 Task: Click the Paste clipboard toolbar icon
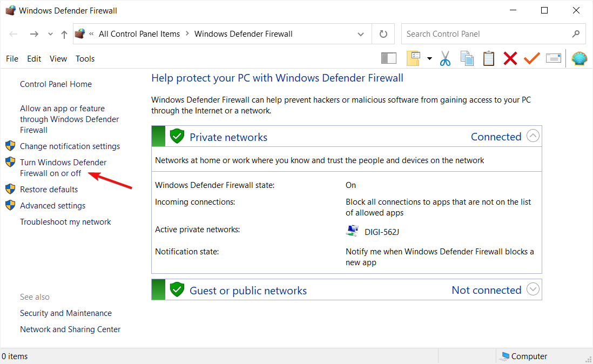point(489,58)
